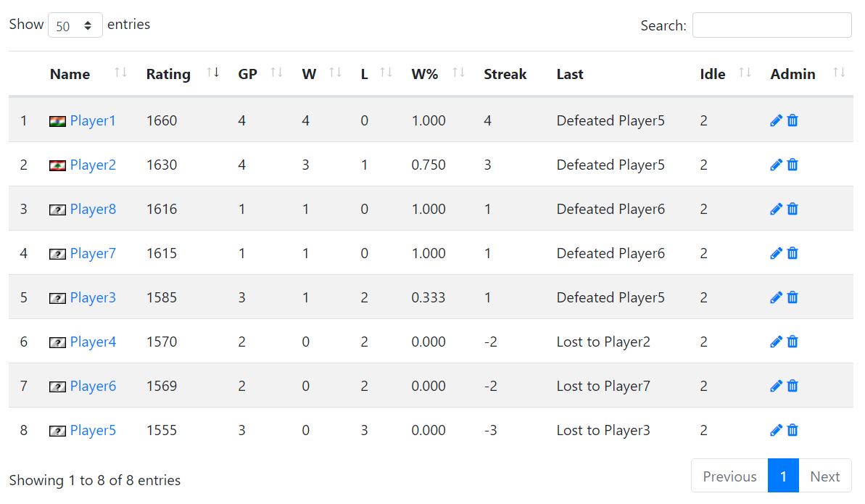This screenshot has width=865, height=504.
Task: Remove Player2 via its trash icon
Action: coord(792,165)
